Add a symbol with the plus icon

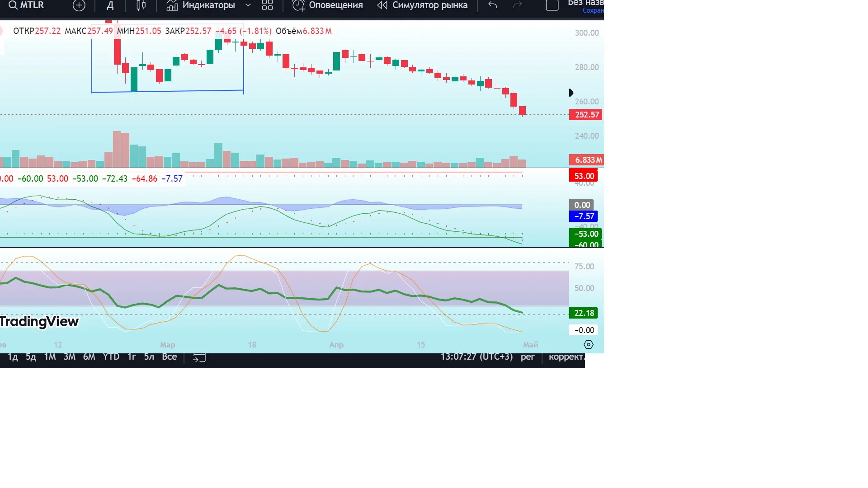click(x=79, y=5)
